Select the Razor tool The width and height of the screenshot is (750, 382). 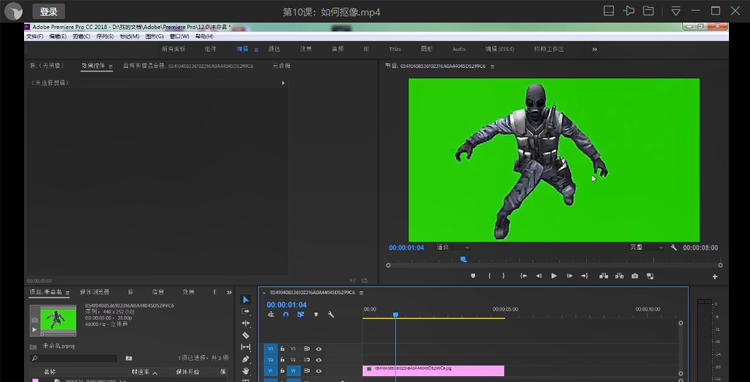pos(245,336)
